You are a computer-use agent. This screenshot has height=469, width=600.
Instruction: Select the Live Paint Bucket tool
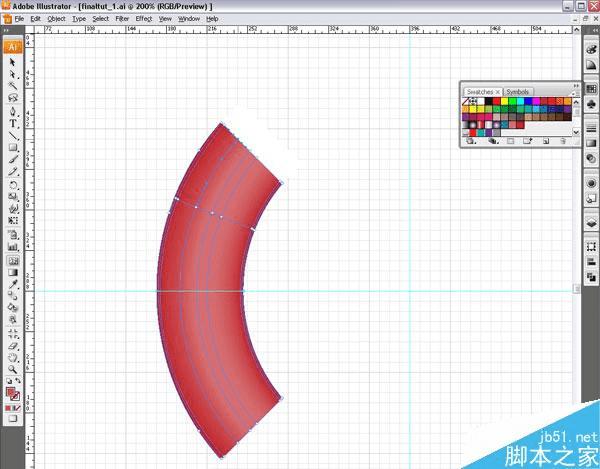[13, 308]
